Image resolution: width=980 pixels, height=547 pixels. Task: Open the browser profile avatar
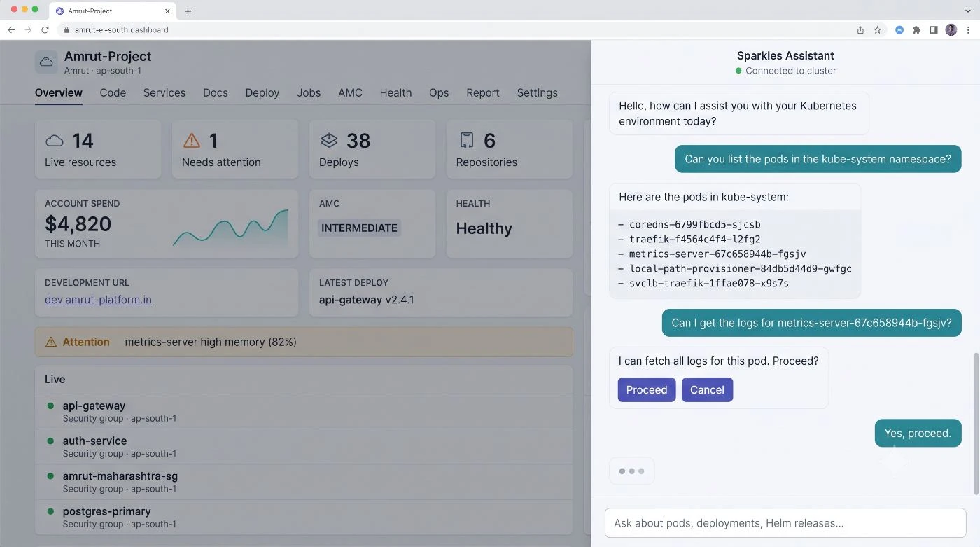point(951,30)
